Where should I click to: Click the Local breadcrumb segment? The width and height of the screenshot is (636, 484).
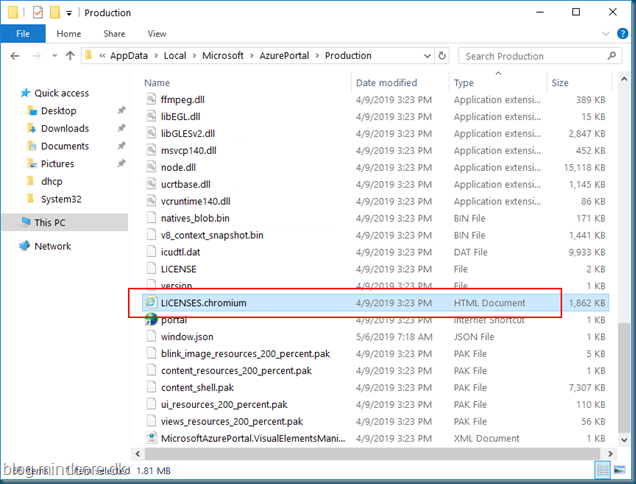(175, 56)
